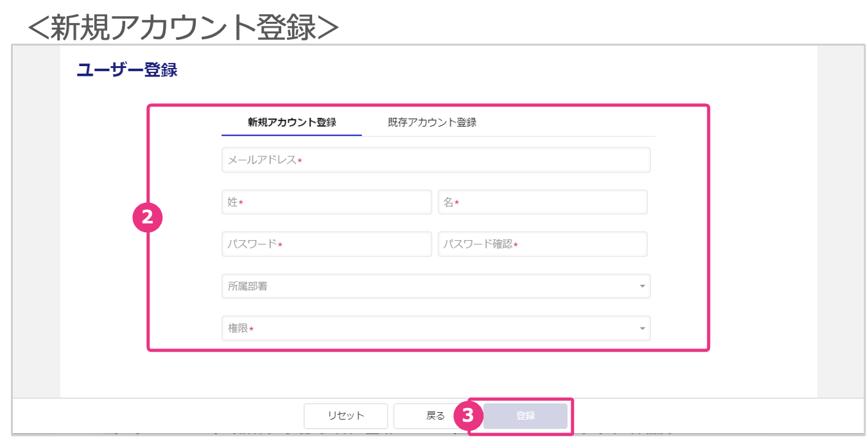The height and width of the screenshot is (441, 868).
Task: Click the arrow icon in 権限 field
Action: (x=642, y=329)
